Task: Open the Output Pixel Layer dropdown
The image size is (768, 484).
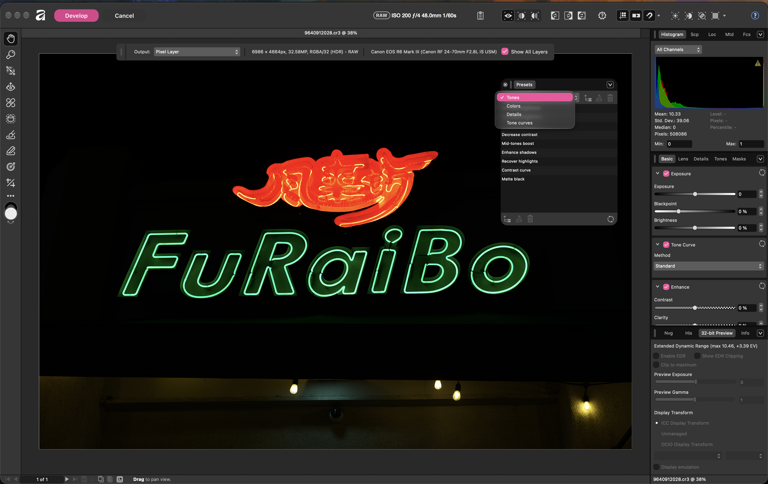Action: pyautogui.click(x=197, y=51)
